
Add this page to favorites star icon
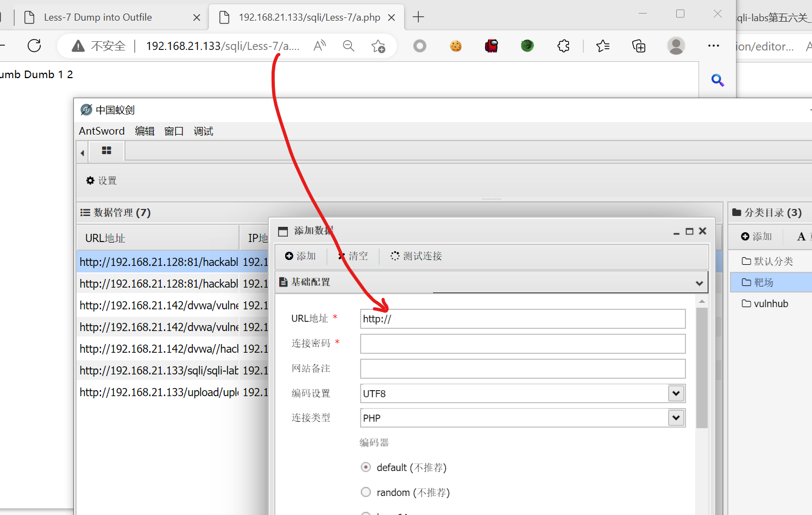click(378, 46)
